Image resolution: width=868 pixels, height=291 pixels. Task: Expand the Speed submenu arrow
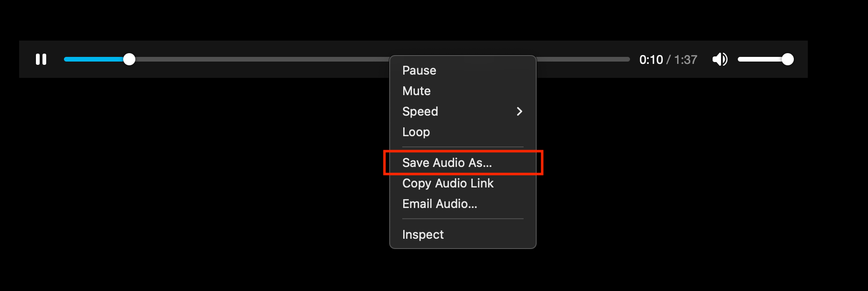click(519, 111)
